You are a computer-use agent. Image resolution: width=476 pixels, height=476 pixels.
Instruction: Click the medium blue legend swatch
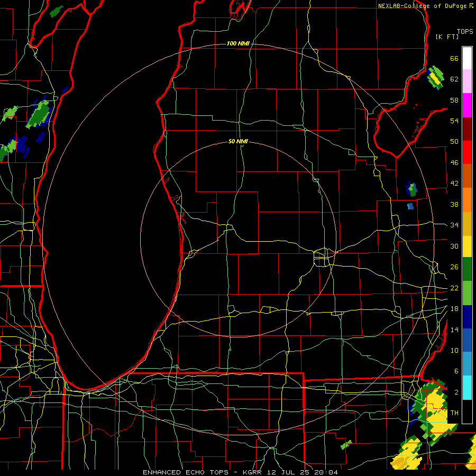point(467,340)
